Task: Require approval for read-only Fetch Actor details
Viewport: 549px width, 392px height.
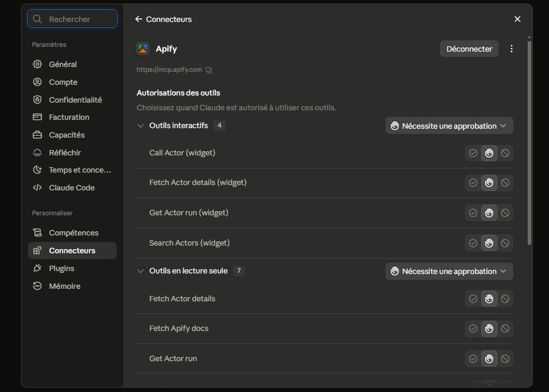Action: pyautogui.click(x=489, y=299)
